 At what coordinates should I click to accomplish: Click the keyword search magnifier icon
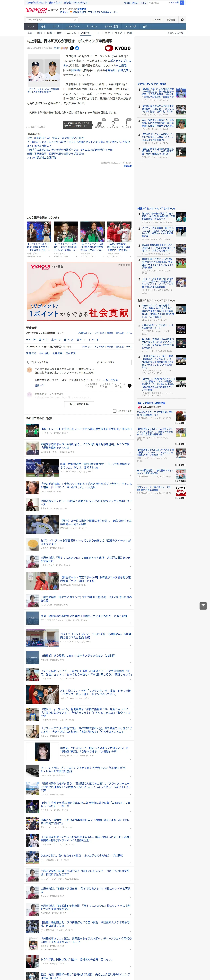[75, 20]
